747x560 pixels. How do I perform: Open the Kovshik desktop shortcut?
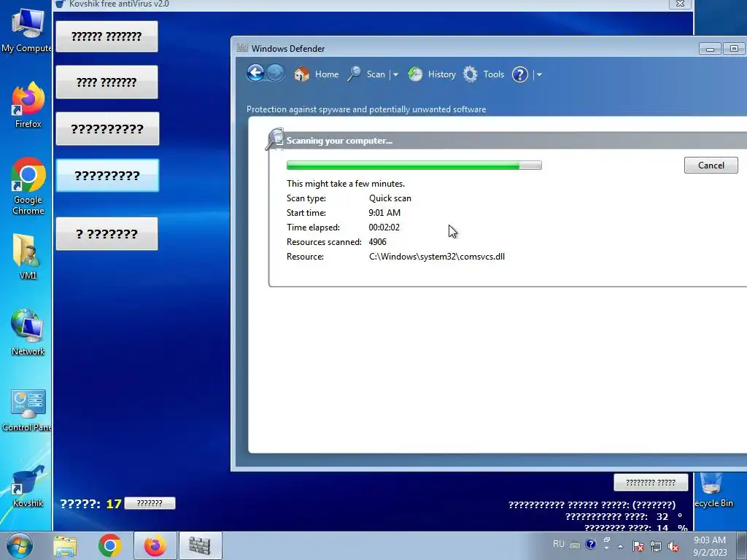pyautogui.click(x=28, y=486)
